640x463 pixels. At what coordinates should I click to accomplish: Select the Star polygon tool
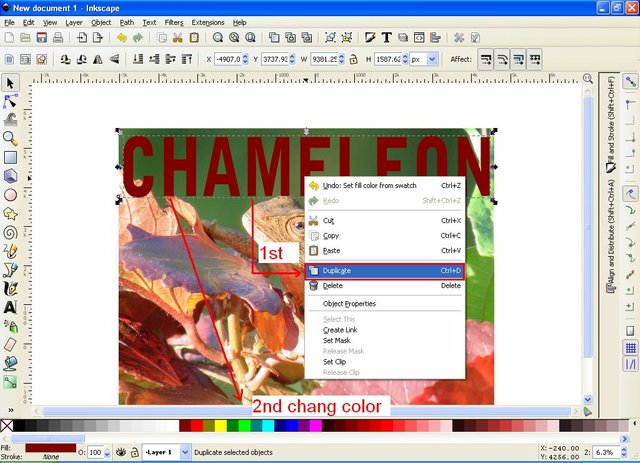pos(10,214)
